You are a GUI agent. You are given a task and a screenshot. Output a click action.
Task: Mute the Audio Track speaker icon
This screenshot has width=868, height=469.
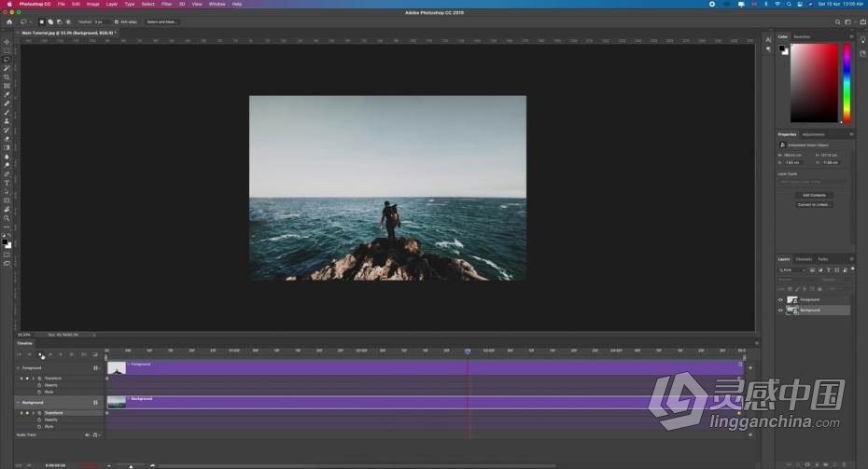tap(87, 435)
